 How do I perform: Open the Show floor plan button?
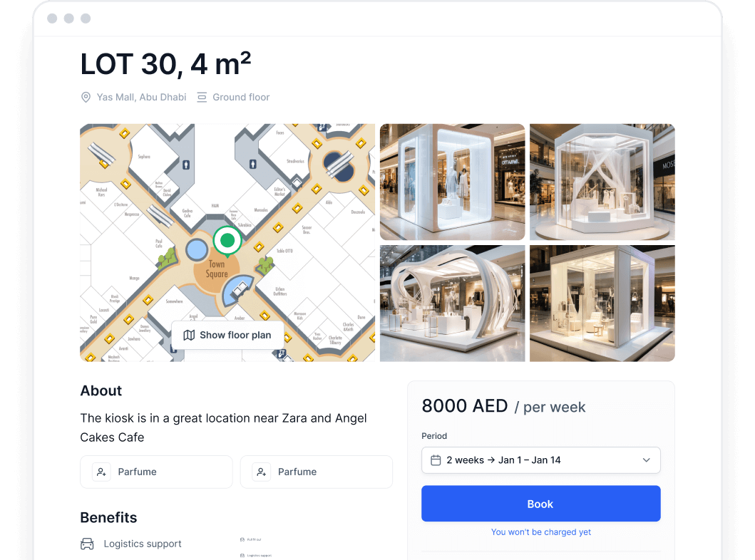pyautogui.click(x=227, y=336)
